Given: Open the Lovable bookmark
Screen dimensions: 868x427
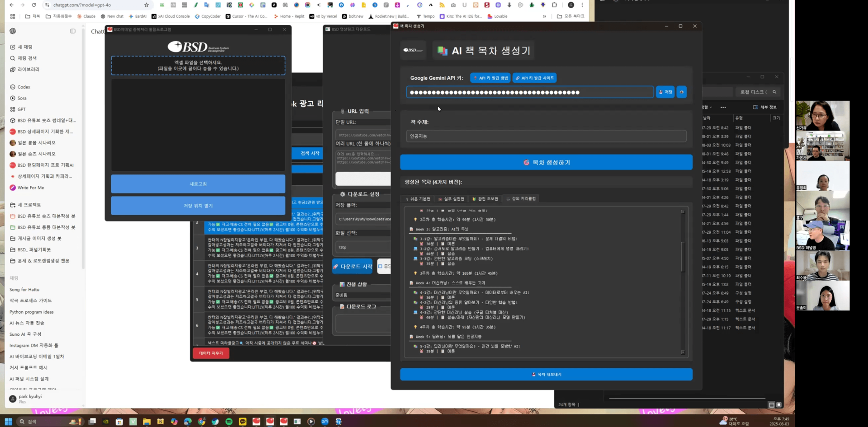Looking at the screenshot, I should (497, 16).
